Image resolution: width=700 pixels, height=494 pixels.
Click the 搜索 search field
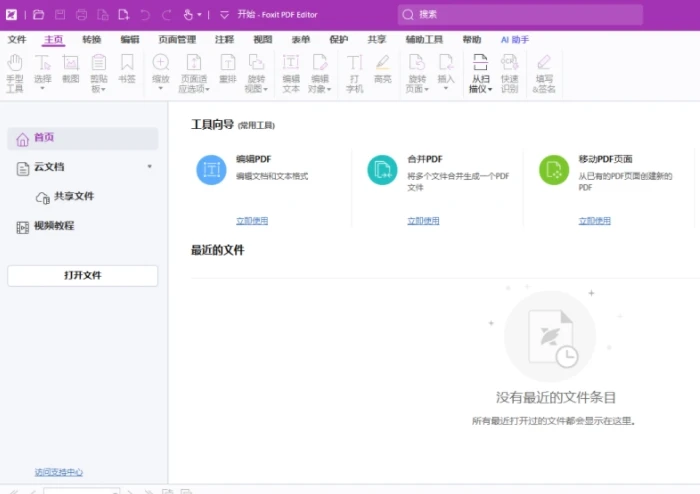click(x=520, y=15)
